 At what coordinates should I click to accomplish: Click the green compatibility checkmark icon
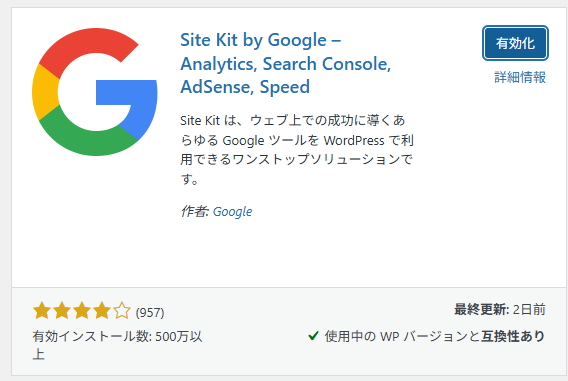[313, 336]
